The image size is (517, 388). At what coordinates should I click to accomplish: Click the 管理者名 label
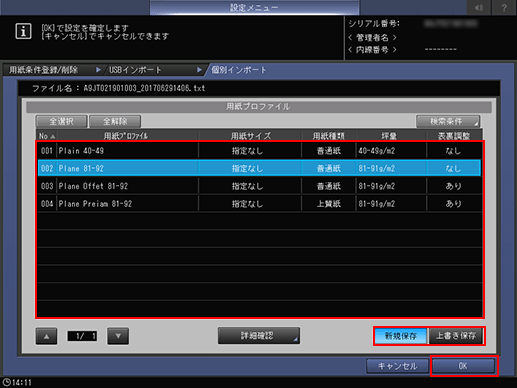372,38
